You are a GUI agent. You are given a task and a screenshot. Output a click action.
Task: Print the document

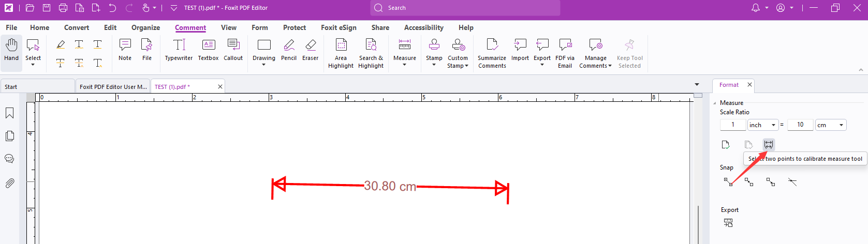(63, 8)
